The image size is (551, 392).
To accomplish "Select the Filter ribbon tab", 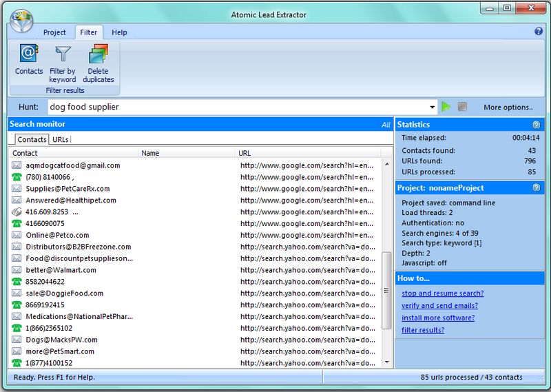I will [89, 32].
